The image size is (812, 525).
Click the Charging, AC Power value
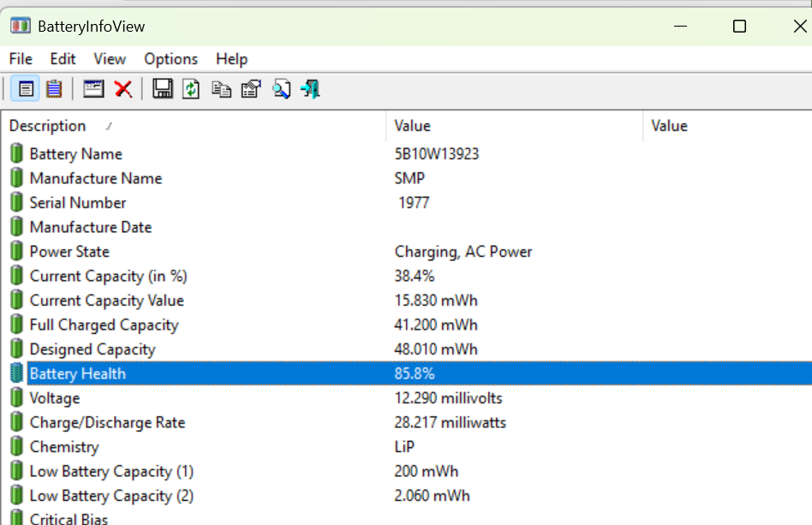pyautogui.click(x=463, y=252)
